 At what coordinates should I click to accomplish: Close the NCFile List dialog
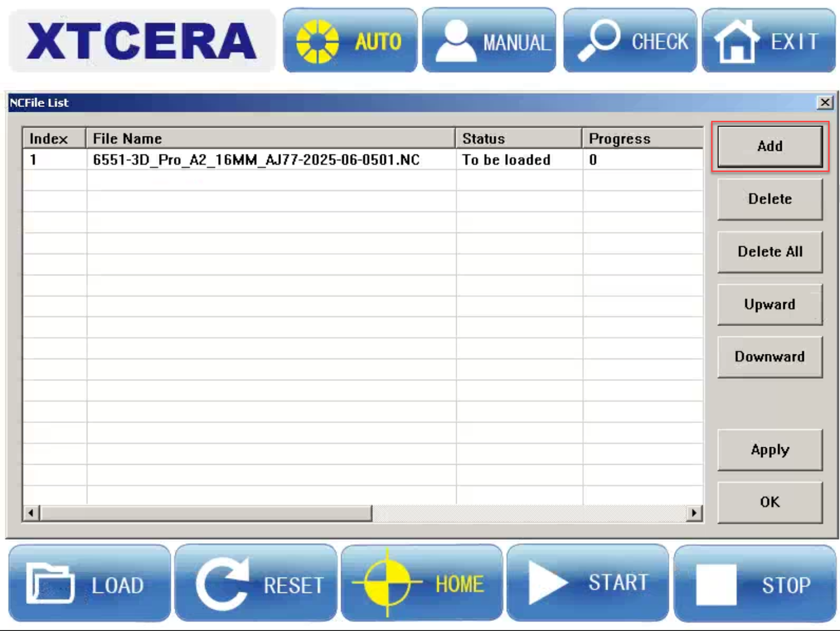click(825, 102)
